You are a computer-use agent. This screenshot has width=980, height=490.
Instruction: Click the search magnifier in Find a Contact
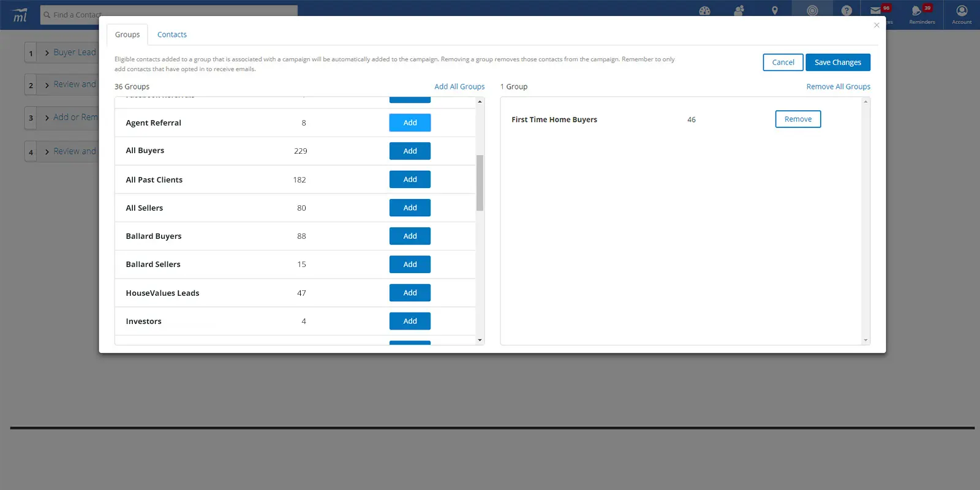(x=47, y=15)
